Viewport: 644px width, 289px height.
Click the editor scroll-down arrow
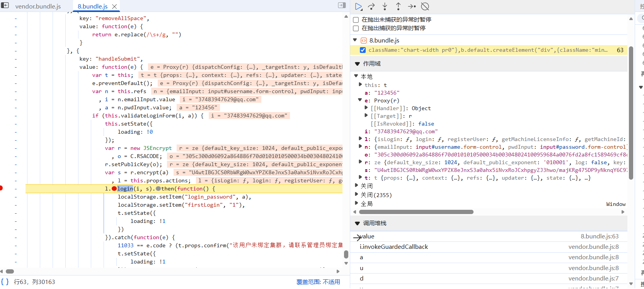346,263
